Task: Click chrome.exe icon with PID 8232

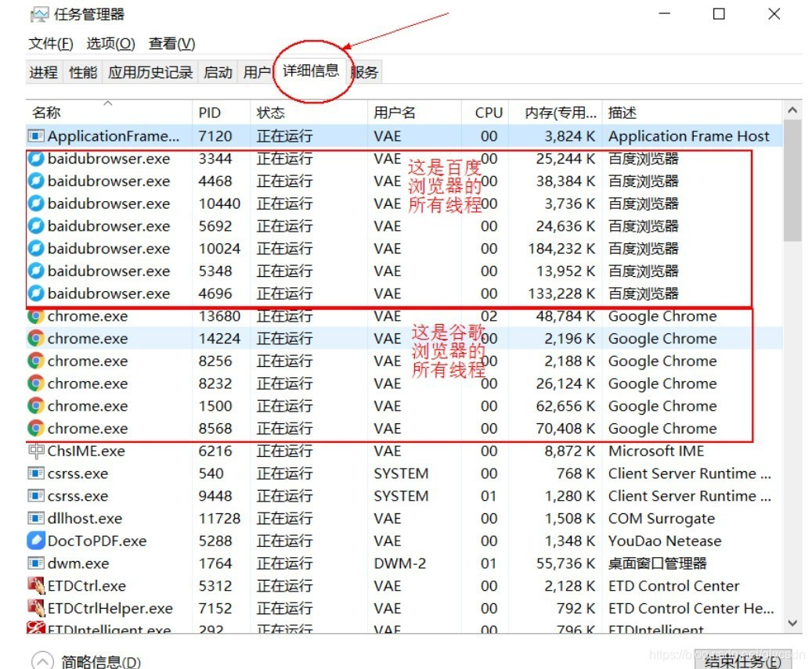Action: pyautogui.click(x=36, y=383)
